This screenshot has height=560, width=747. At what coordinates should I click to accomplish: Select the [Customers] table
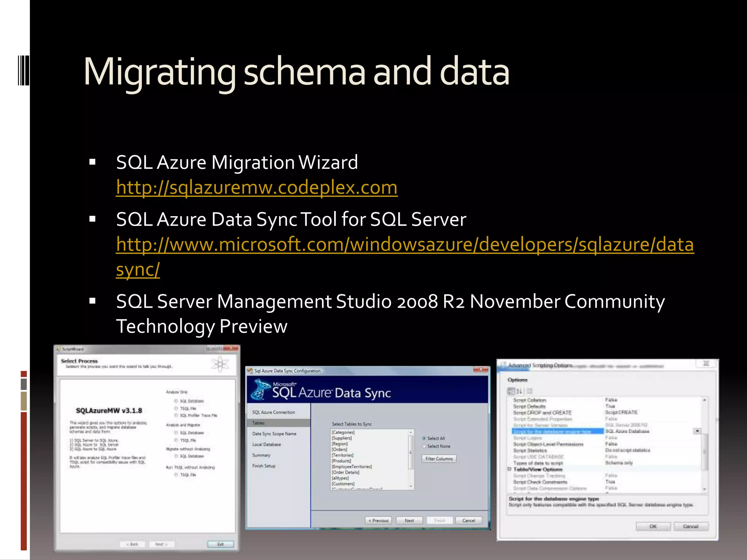(x=343, y=484)
